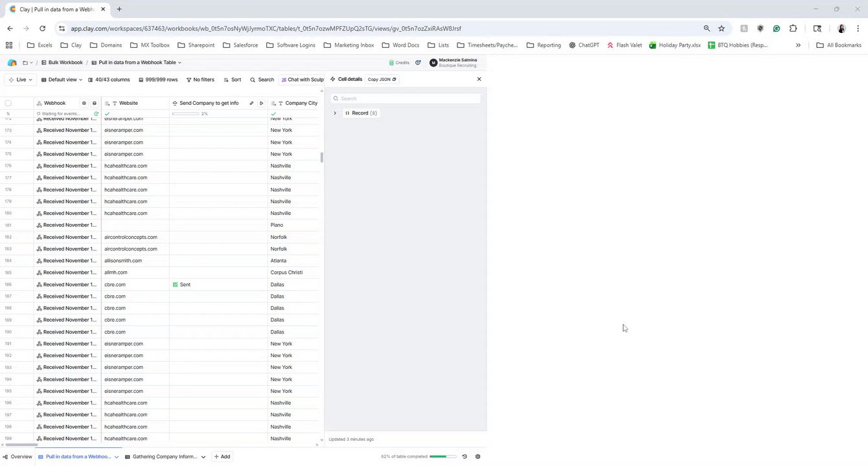Switch to the Pull in data from a Webhook tab
This screenshot has height=466, width=868.
pyautogui.click(x=78, y=457)
